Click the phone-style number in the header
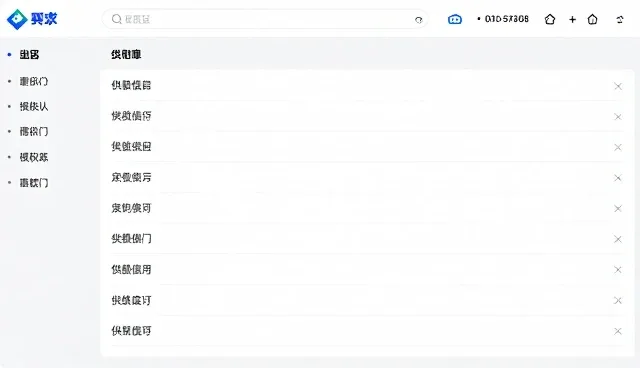The image size is (640, 368). point(507,19)
